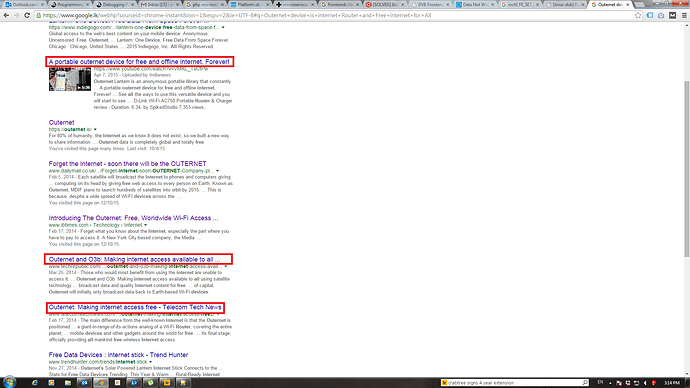690x388 pixels.
Task: Reload the page with refresh icon
Action: [x=27, y=15]
